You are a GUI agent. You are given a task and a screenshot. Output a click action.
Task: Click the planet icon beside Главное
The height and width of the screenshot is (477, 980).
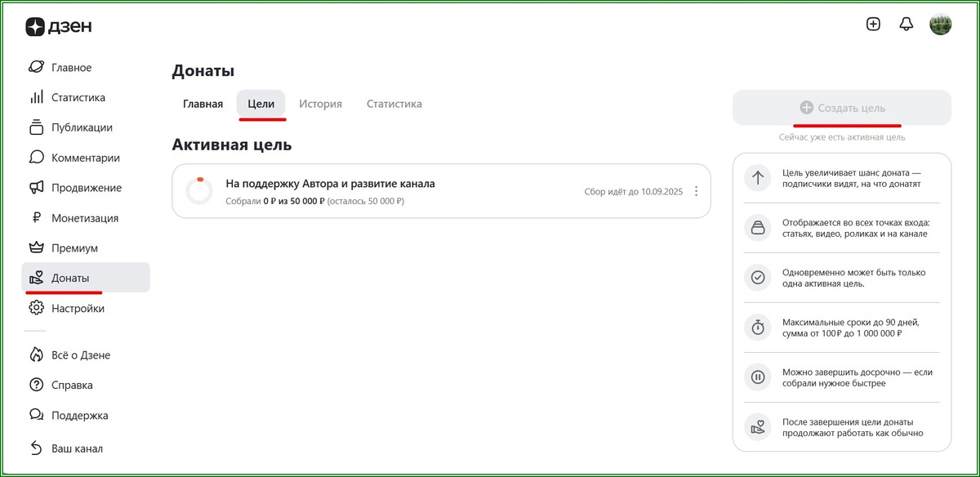[x=36, y=67]
